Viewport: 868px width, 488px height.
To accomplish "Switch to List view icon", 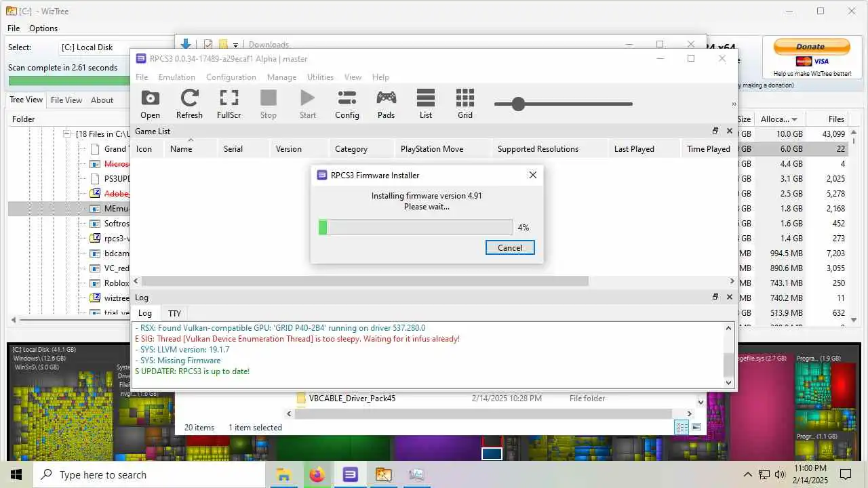I will tap(426, 104).
